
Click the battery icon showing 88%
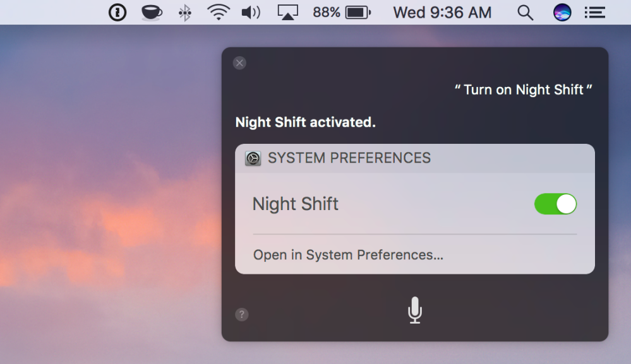[x=358, y=13]
